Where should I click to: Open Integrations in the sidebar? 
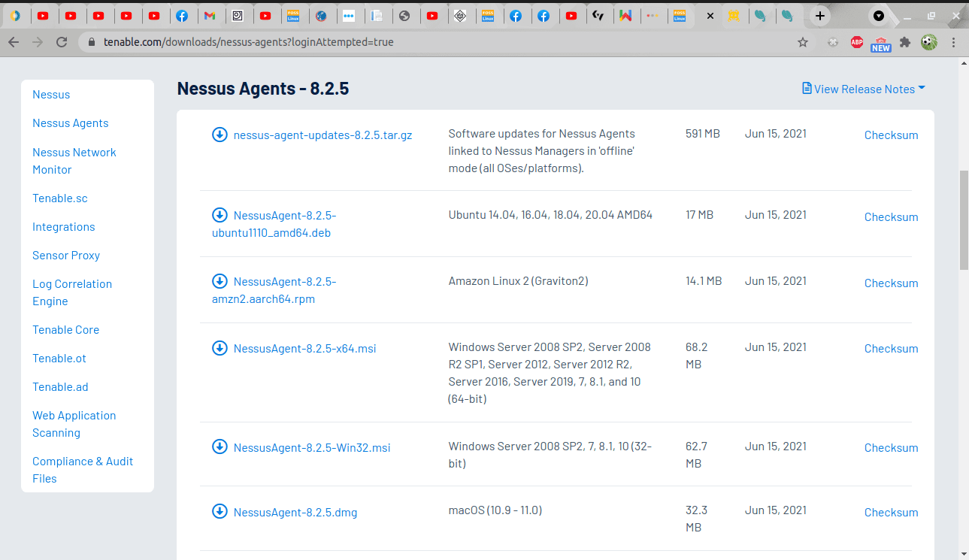63,227
